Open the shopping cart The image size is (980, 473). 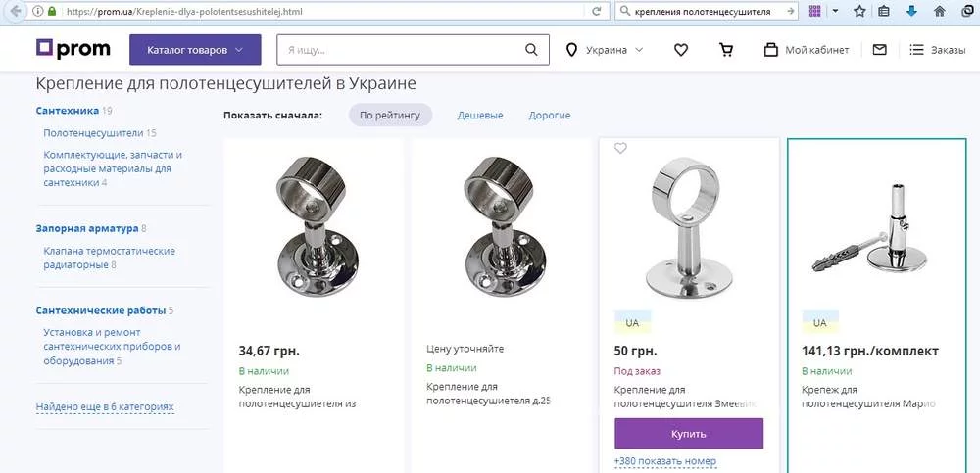coord(726,50)
